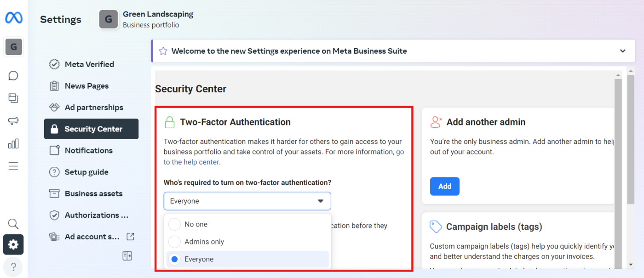Click the Meta logo icon
This screenshot has width=644, height=278.
click(x=13, y=18)
